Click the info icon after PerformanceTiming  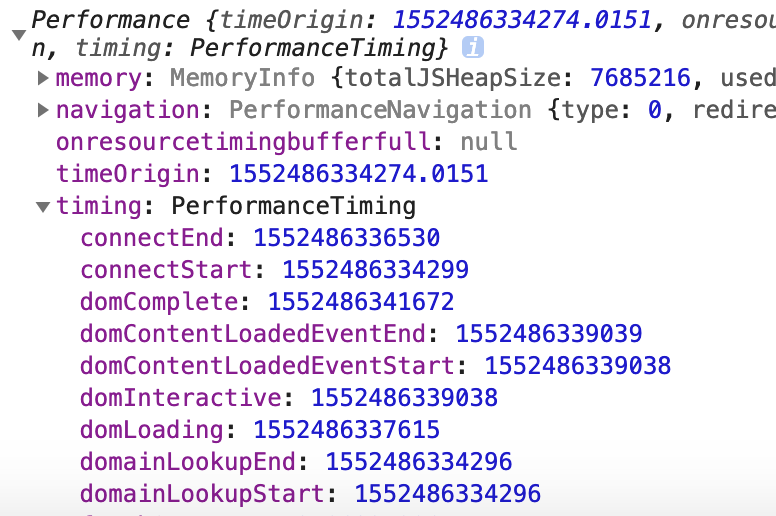pos(473,47)
